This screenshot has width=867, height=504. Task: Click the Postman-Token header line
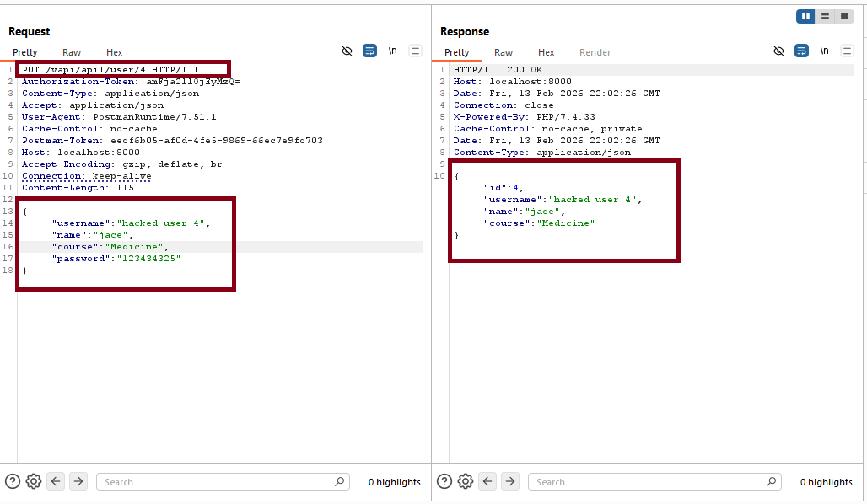(x=172, y=141)
